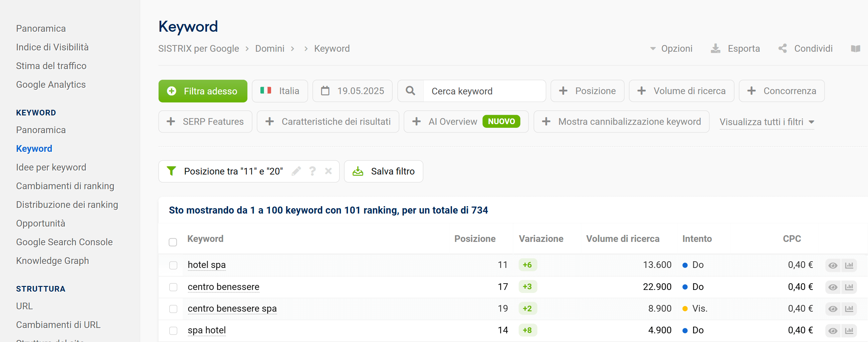Open Indice di Visibilità in sidebar
This screenshot has width=868, height=342.
tap(52, 47)
